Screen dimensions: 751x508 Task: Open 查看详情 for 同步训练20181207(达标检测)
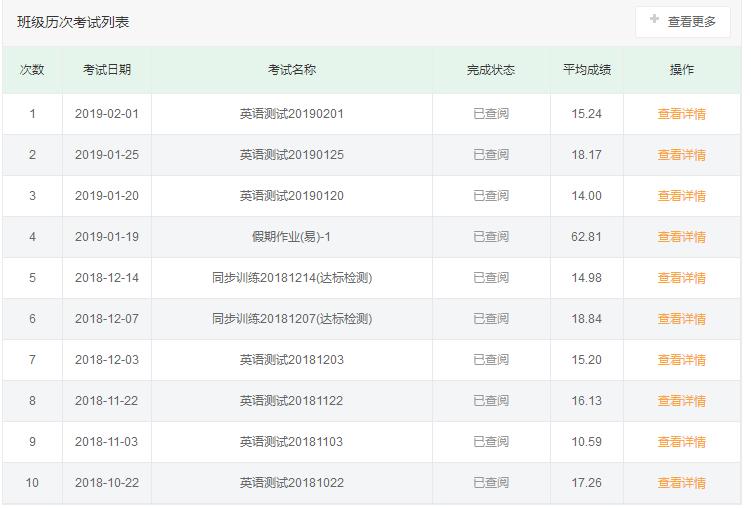click(682, 319)
